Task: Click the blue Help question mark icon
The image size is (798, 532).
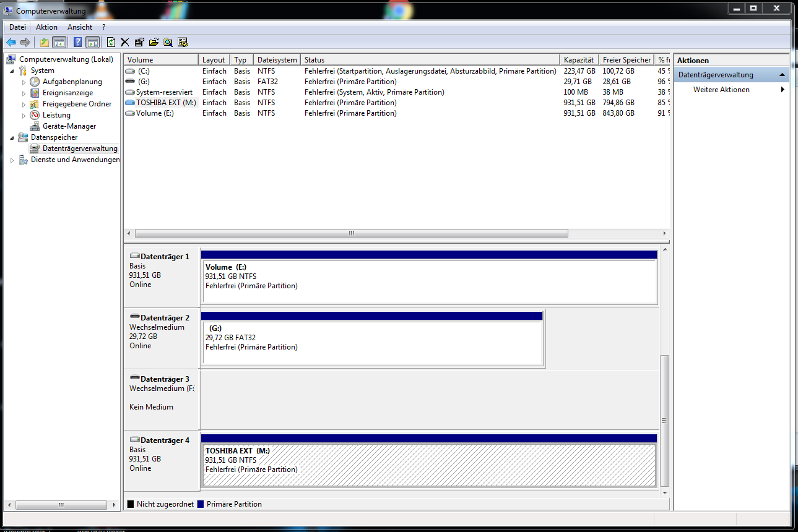Action: (x=77, y=42)
